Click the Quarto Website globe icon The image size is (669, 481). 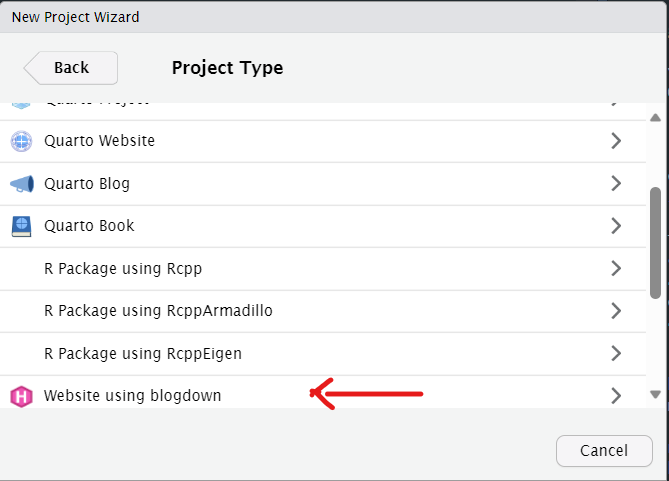tap(21, 141)
